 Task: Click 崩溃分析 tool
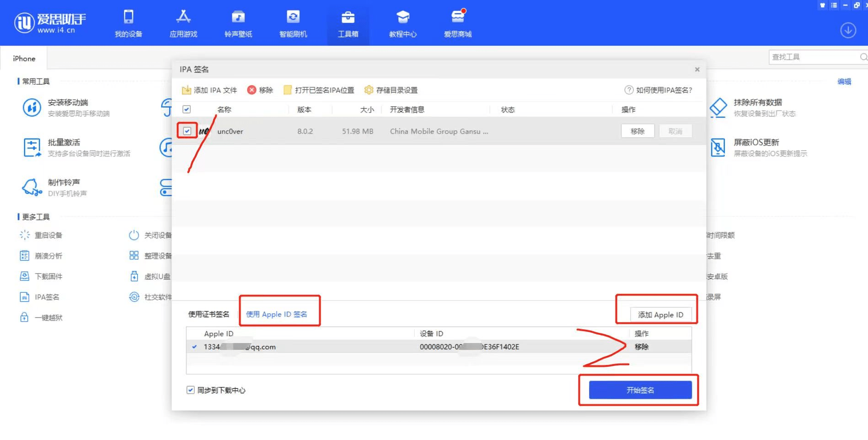point(41,256)
